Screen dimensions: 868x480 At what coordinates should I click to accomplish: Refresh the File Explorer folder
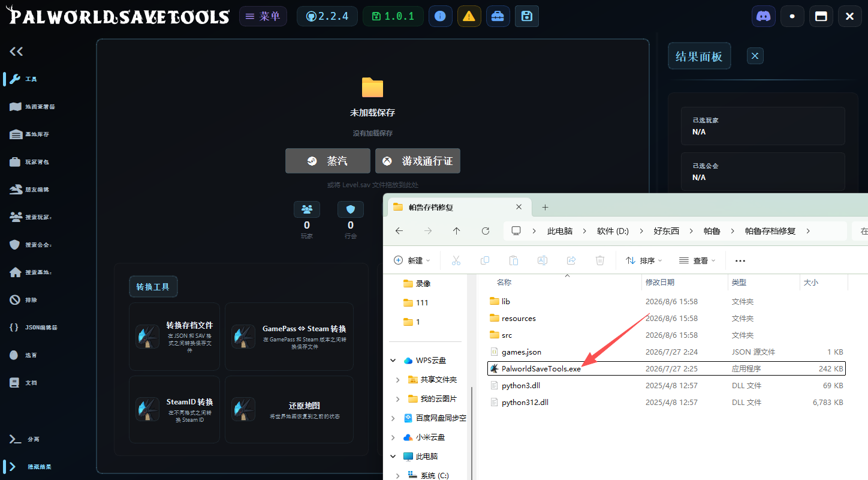pyautogui.click(x=486, y=231)
